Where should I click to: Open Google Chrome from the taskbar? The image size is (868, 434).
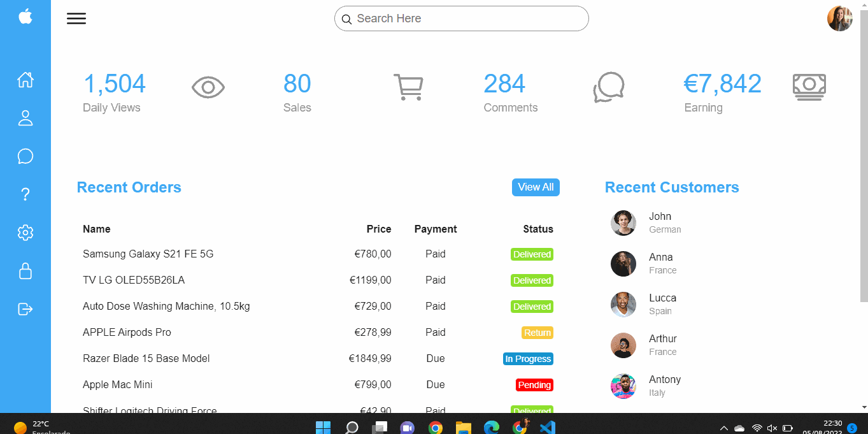(x=436, y=427)
